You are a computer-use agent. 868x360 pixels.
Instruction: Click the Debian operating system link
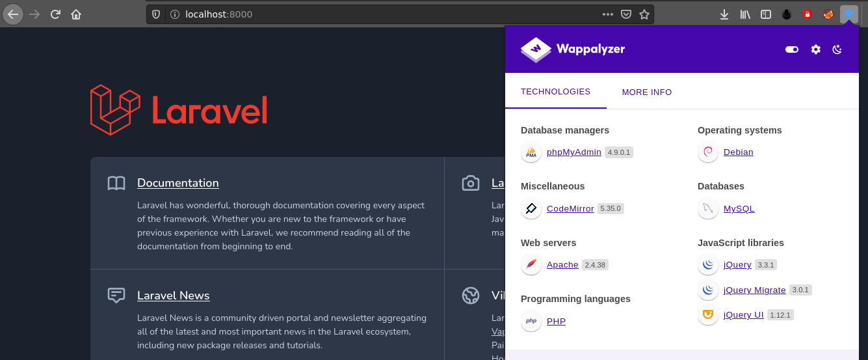pos(738,152)
